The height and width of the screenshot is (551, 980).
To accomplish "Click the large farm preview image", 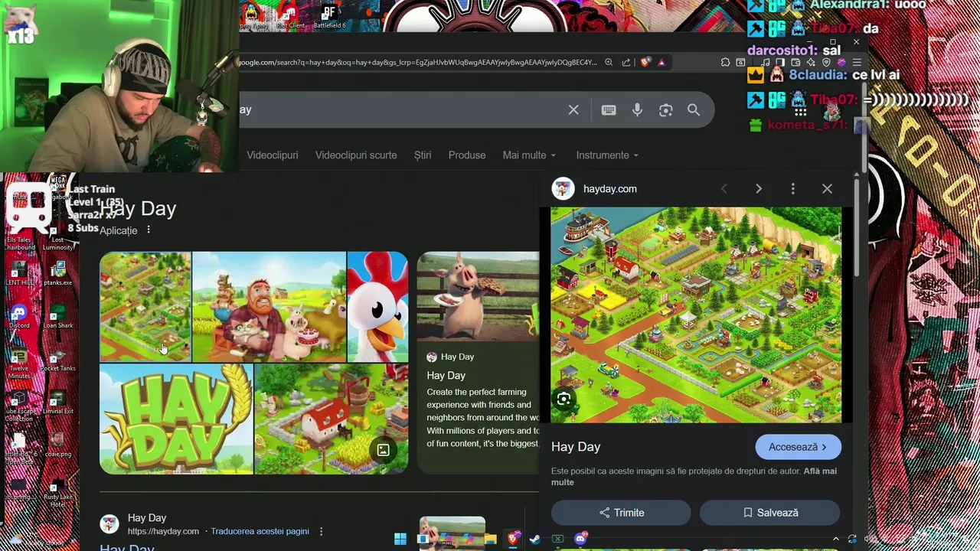I will tap(696, 315).
